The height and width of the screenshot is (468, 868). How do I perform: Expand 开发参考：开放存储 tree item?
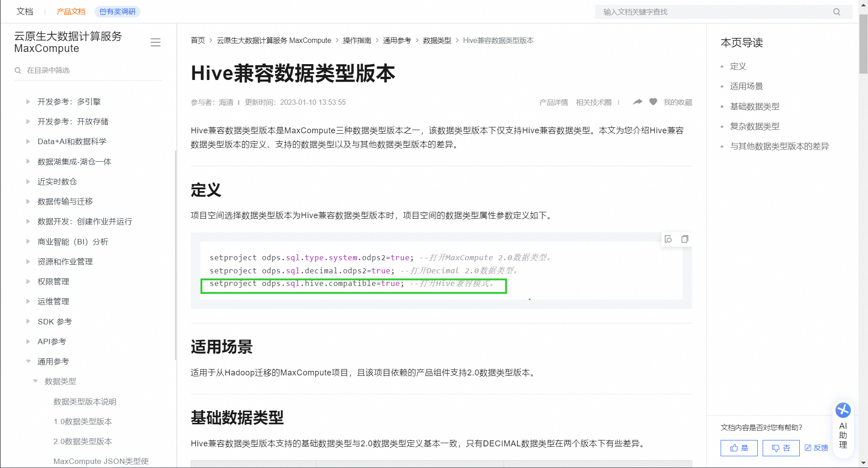pos(28,122)
